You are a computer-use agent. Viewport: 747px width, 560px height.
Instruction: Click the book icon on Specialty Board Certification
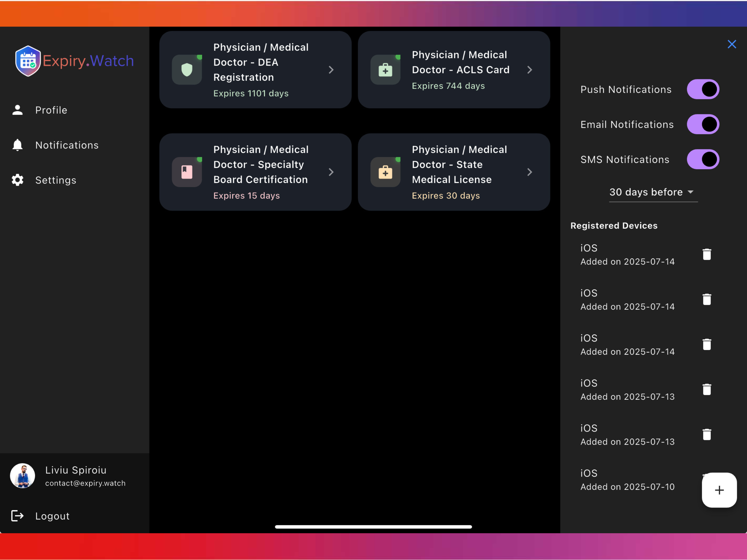tap(187, 172)
